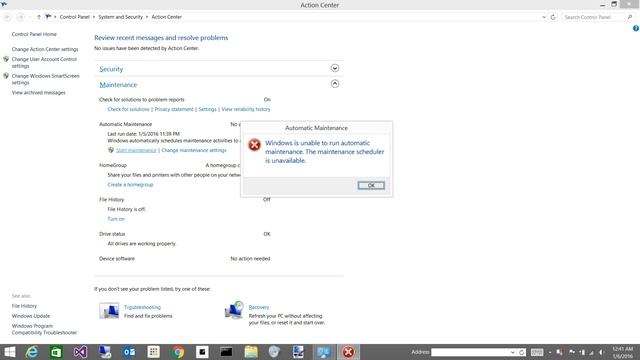640x360 pixels.
Task: Click the forward navigation arrow
Action: point(20,17)
